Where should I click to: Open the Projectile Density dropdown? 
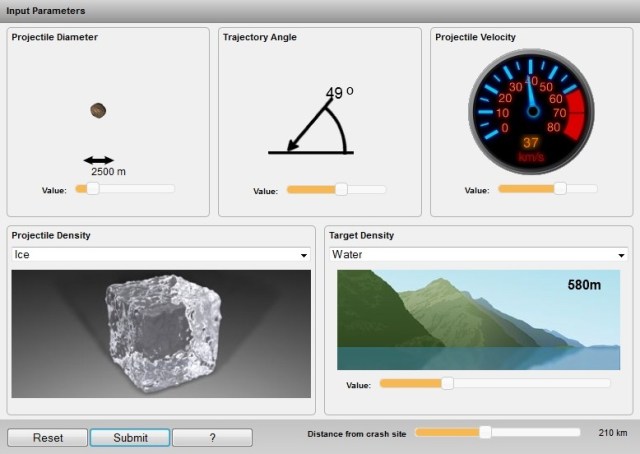160,255
